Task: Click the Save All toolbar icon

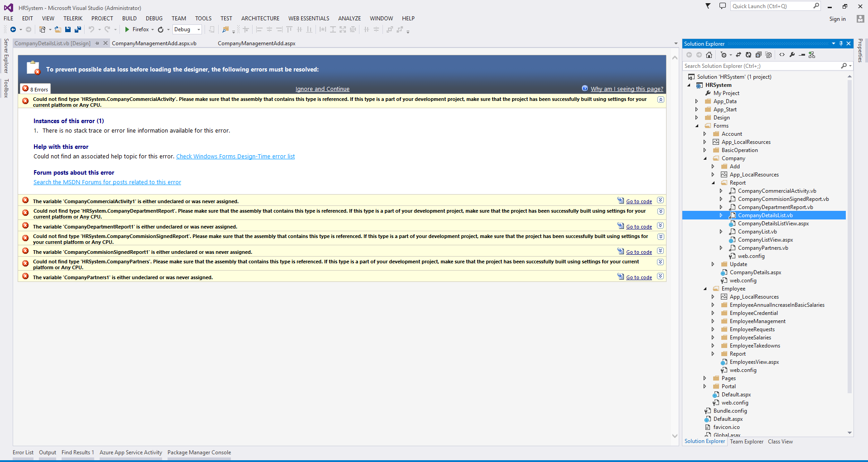Action: point(78,29)
